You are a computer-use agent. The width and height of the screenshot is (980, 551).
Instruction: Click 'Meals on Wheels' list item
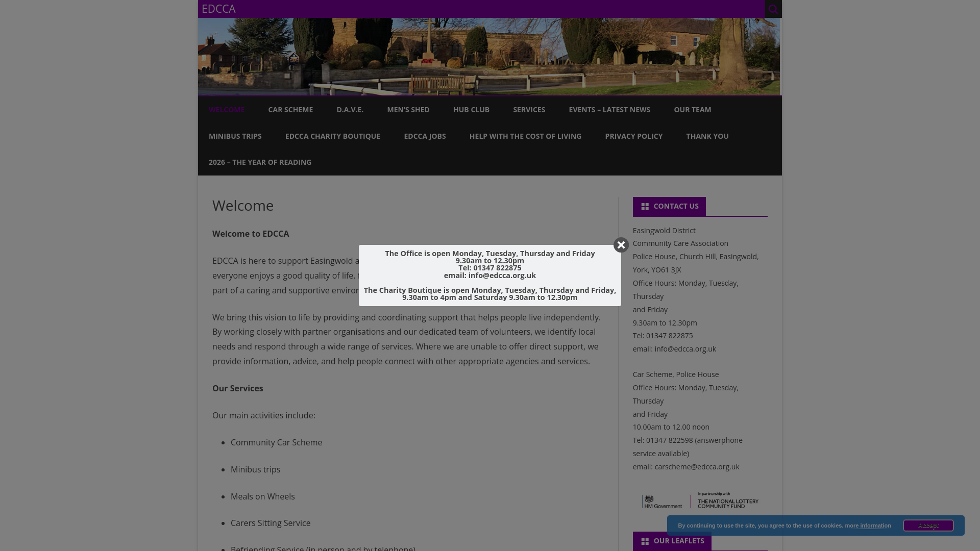click(263, 496)
